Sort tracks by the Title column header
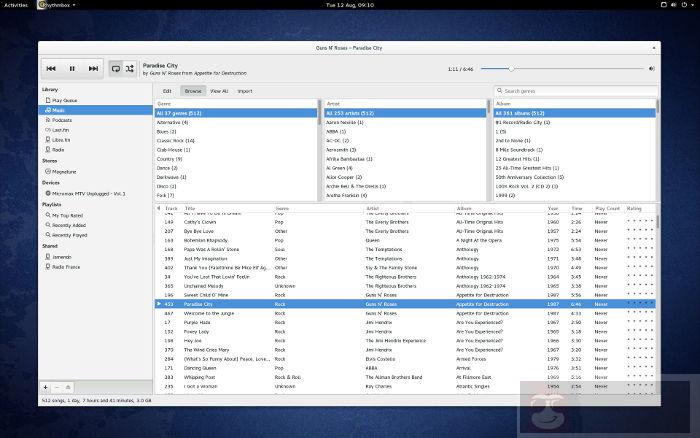Screen dimensions: 700x438 point(227,209)
